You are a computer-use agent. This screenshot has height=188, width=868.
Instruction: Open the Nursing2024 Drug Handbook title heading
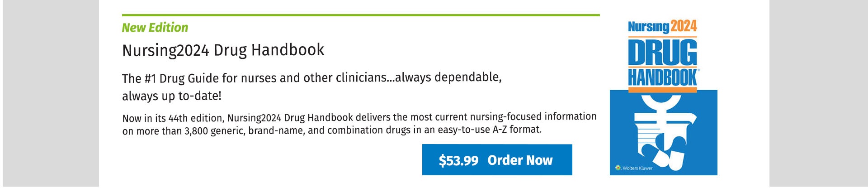(x=223, y=50)
